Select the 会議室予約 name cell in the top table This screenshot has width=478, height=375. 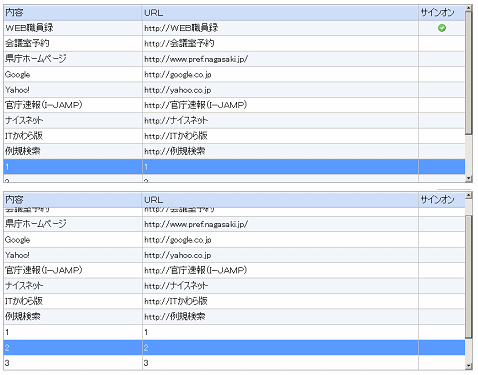(x=73, y=43)
